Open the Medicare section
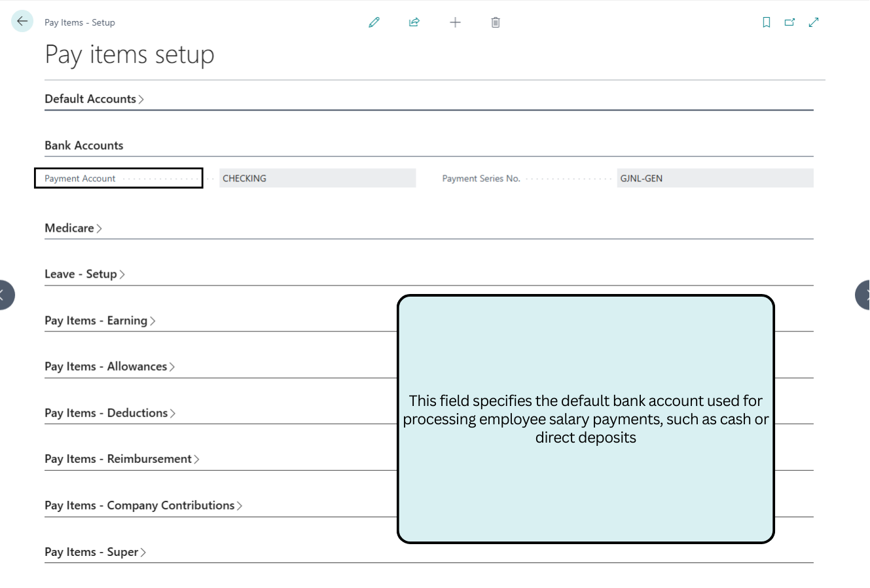This screenshot has width=870, height=588. point(73,228)
